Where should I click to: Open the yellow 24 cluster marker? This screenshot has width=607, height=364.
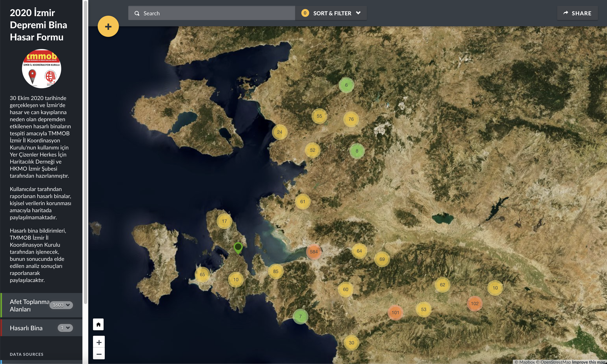pyautogui.click(x=279, y=132)
